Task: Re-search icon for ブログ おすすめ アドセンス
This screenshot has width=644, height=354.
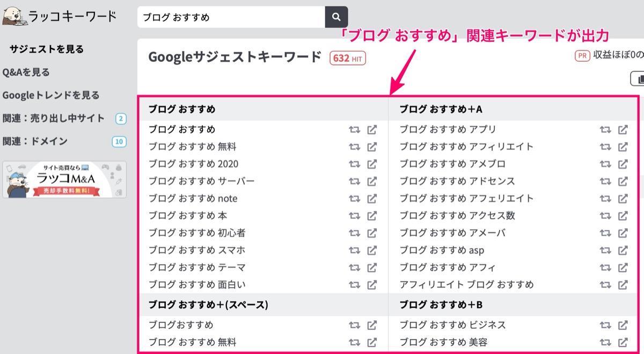Action: click(605, 181)
